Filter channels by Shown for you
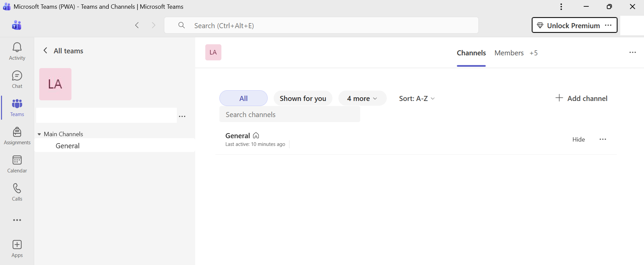 pyautogui.click(x=303, y=98)
